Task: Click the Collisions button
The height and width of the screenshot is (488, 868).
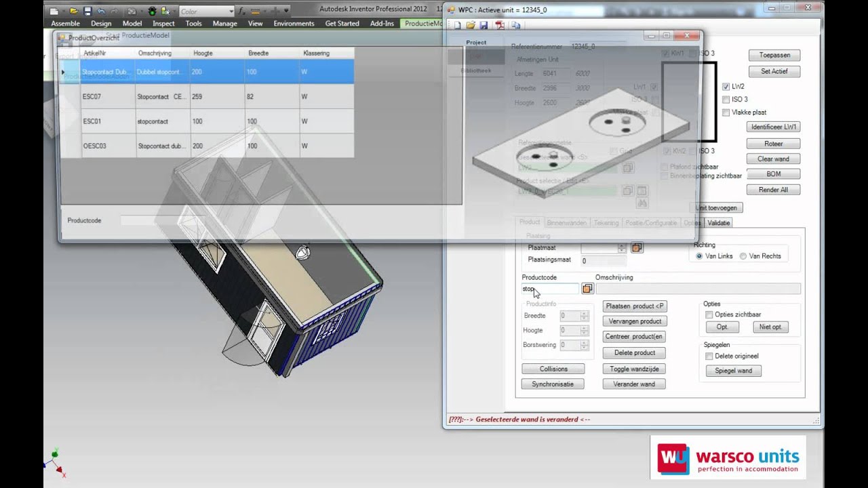Action: 553,369
